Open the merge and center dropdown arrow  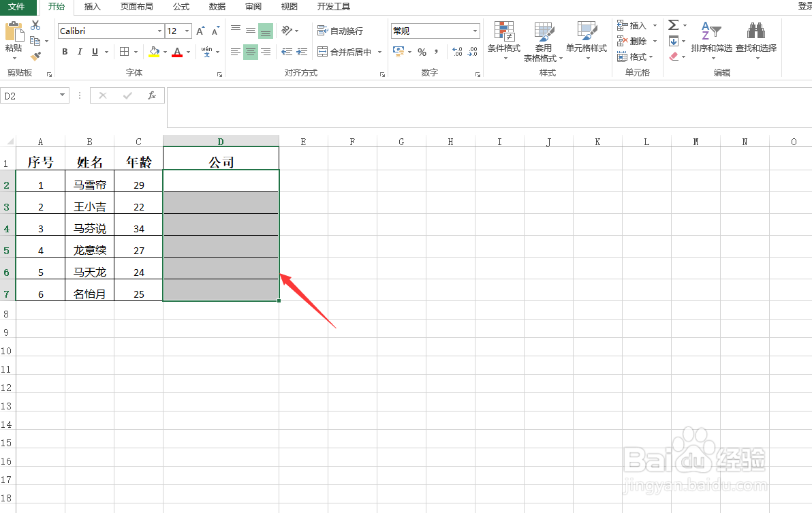380,52
